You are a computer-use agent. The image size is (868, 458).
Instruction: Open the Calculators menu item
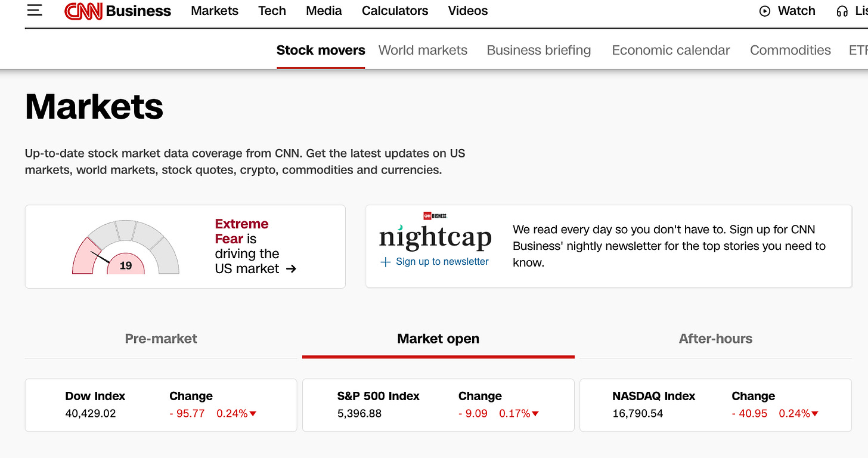point(395,11)
